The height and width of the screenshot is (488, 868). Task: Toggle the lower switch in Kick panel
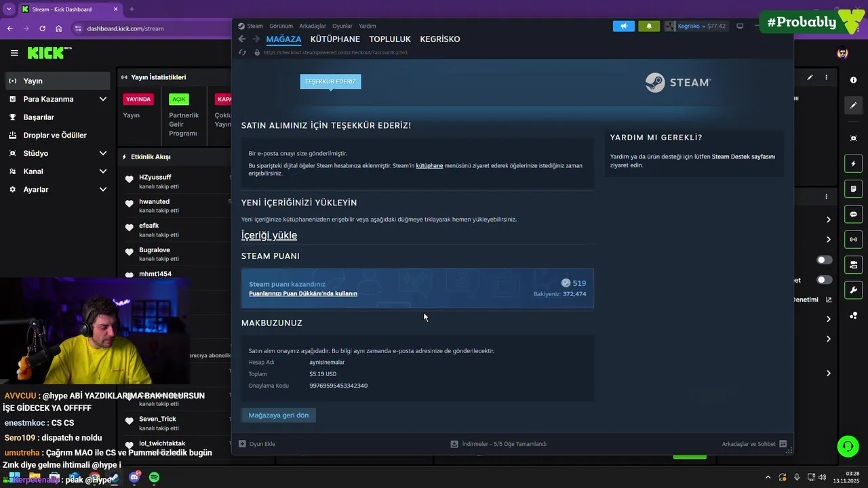pos(824,280)
